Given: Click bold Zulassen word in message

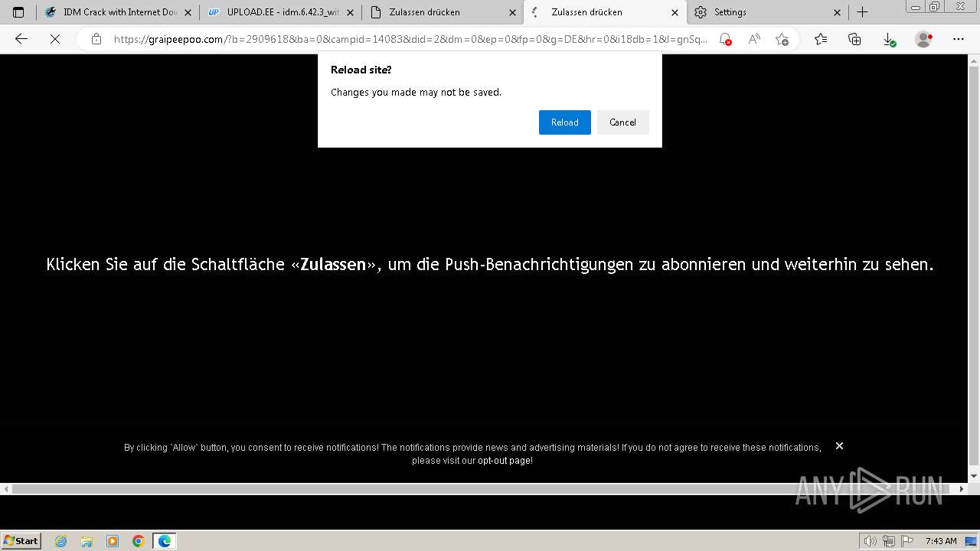Looking at the screenshot, I should click(x=333, y=265).
